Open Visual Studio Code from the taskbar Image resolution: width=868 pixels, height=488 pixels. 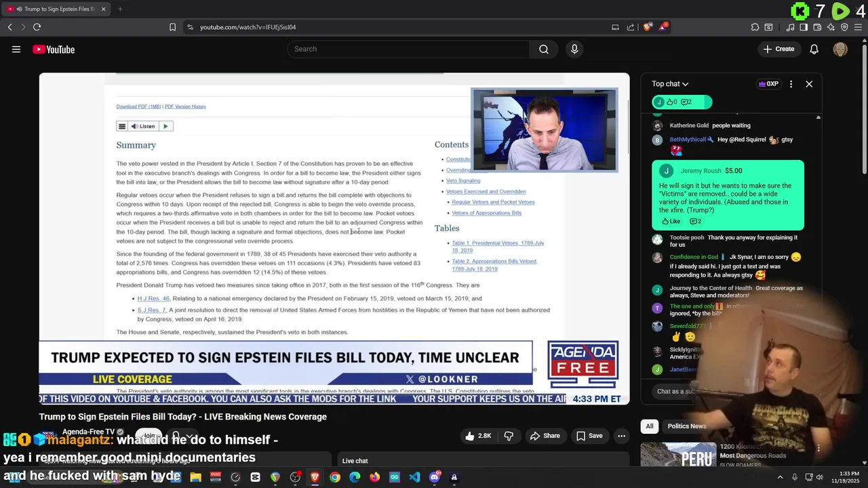tap(414, 477)
